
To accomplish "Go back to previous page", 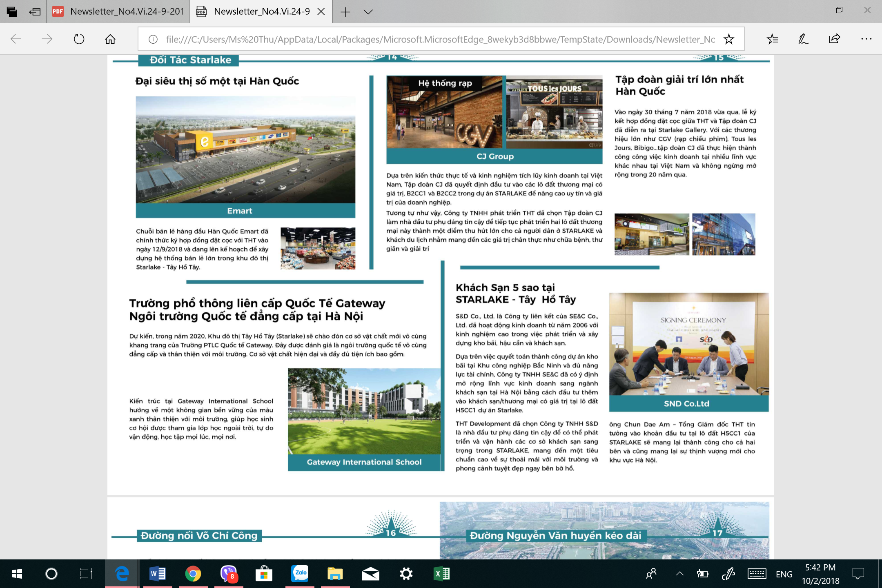I will tap(16, 39).
